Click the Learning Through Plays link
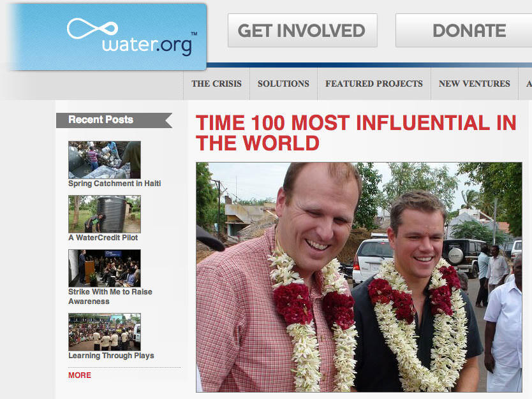 tap(111, 356)
